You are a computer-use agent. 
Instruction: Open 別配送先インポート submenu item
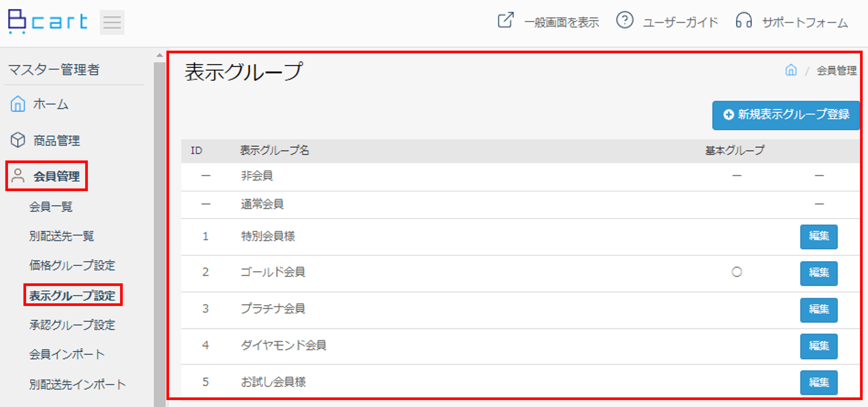click(77, 384)
